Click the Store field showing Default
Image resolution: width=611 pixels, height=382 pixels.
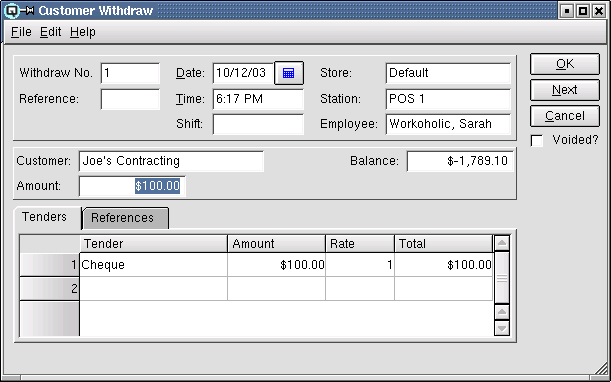click(448, 73)
